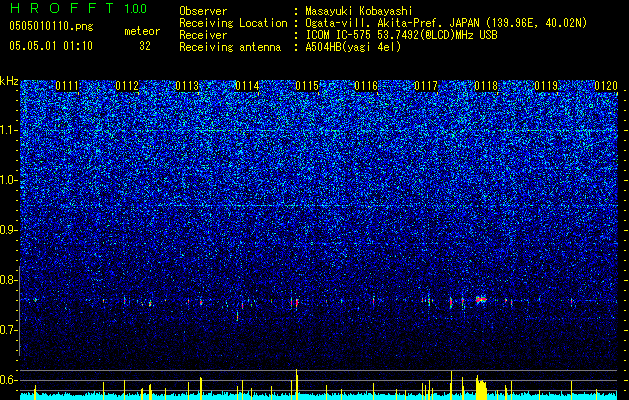The height and width of the screenshot is (400, 629).
Task: Click the low echo streak below 0114
Action: tap(237, 316)
